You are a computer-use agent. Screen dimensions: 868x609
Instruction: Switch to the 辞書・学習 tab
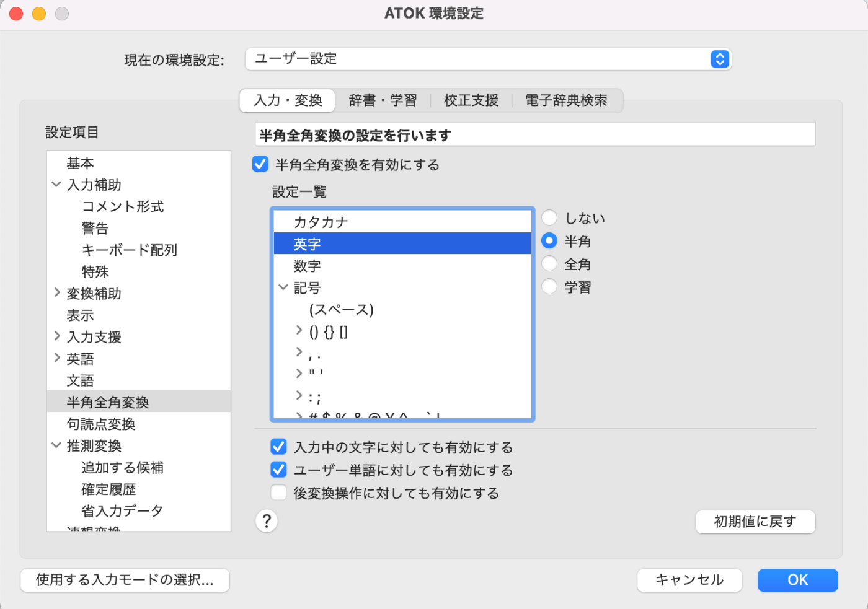pyautogui.click(x=383, y=100)
